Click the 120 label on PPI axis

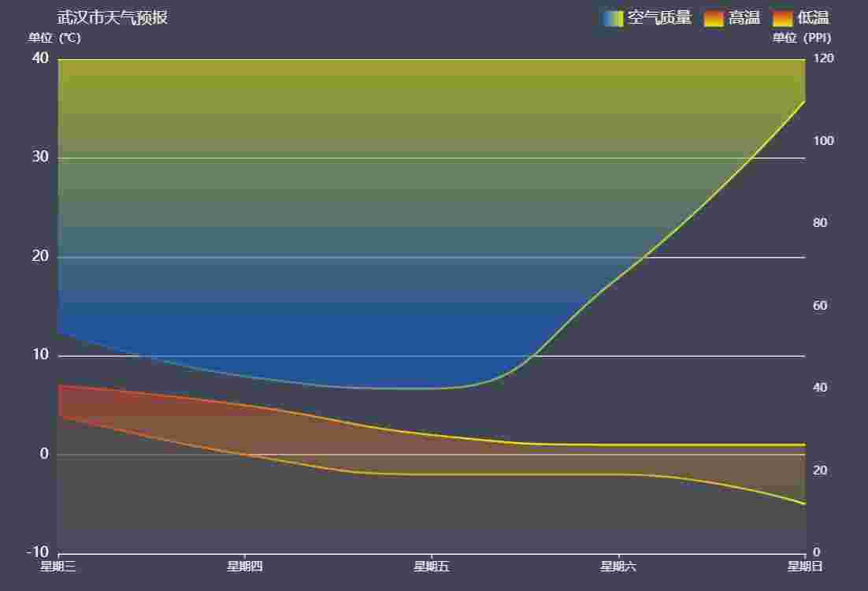tap(823, 58)
